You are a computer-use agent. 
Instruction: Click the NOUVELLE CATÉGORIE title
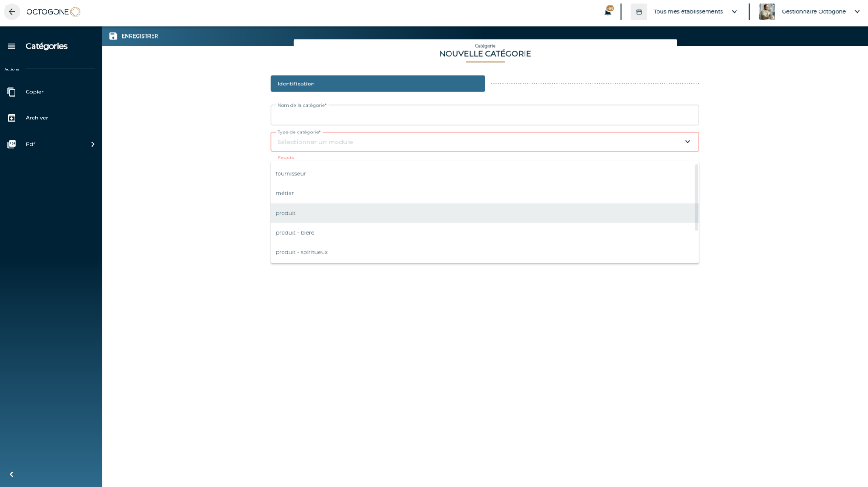pos(485,54)
